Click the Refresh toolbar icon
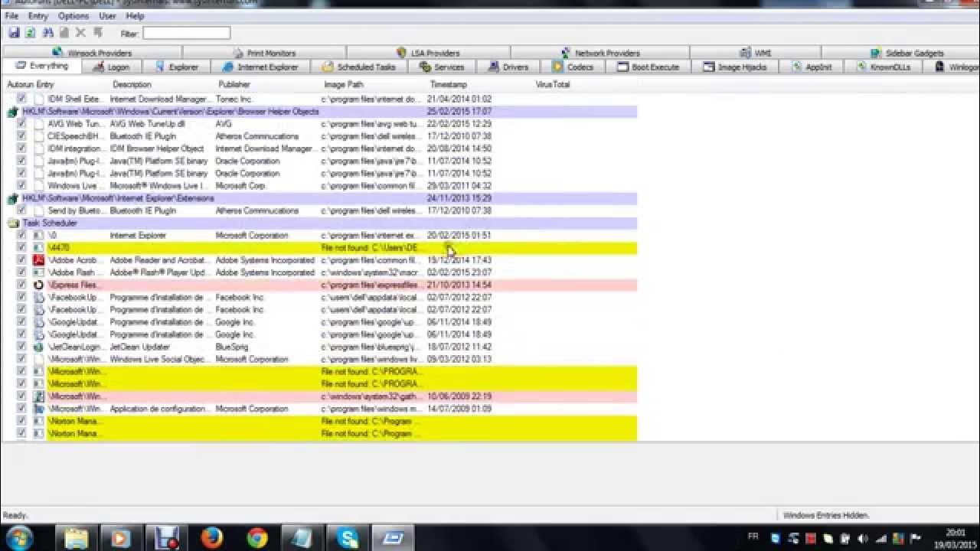 coord(31,33)
